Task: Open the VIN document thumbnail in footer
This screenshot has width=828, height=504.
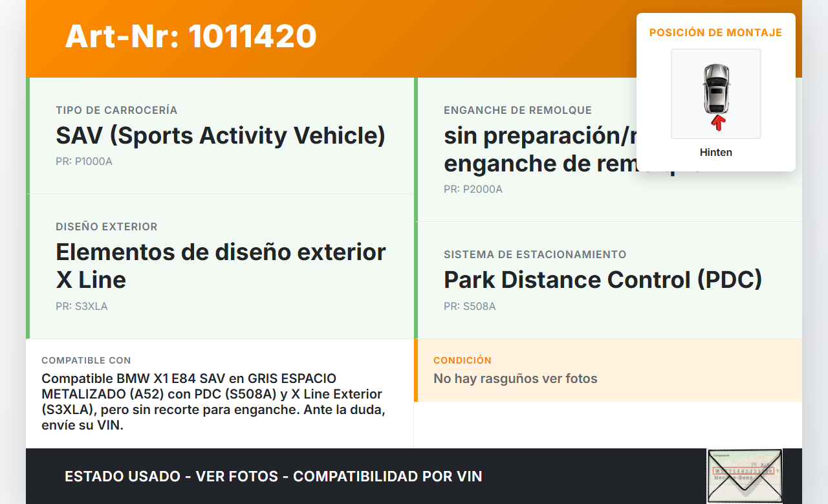Action: click(745, 476)
